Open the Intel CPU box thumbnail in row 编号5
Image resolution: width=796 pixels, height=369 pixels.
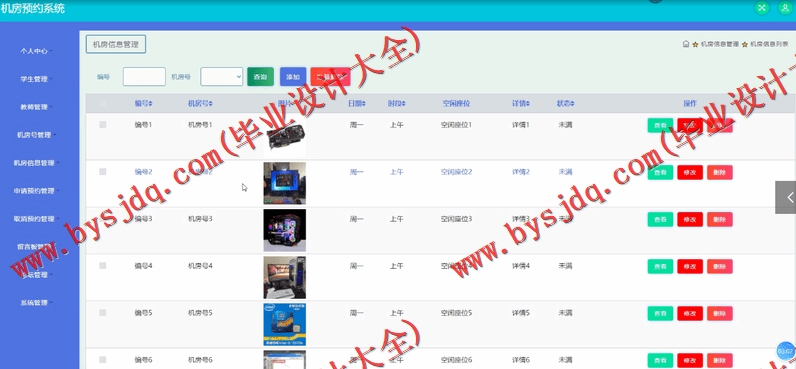click(x=285, y=324)
